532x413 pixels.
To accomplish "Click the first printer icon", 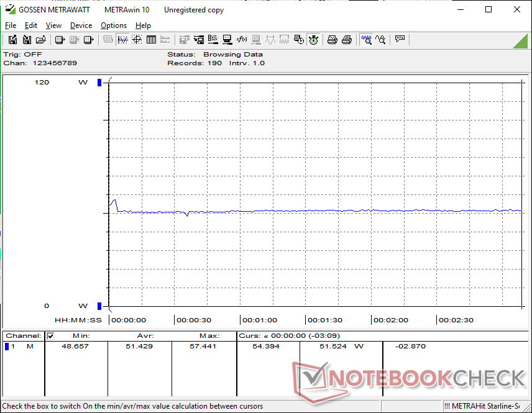I will (x=332, y=40).
